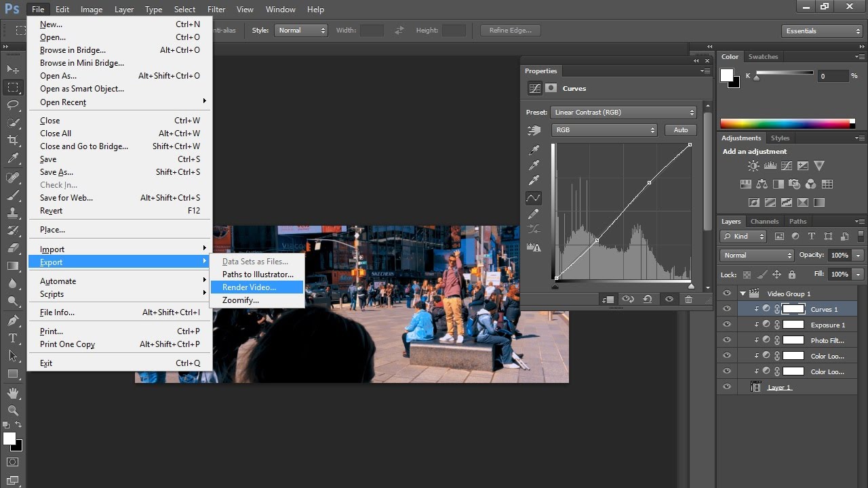
Task: Click the foreground color swatch in Color panel
Action: (x=726, y=75)
